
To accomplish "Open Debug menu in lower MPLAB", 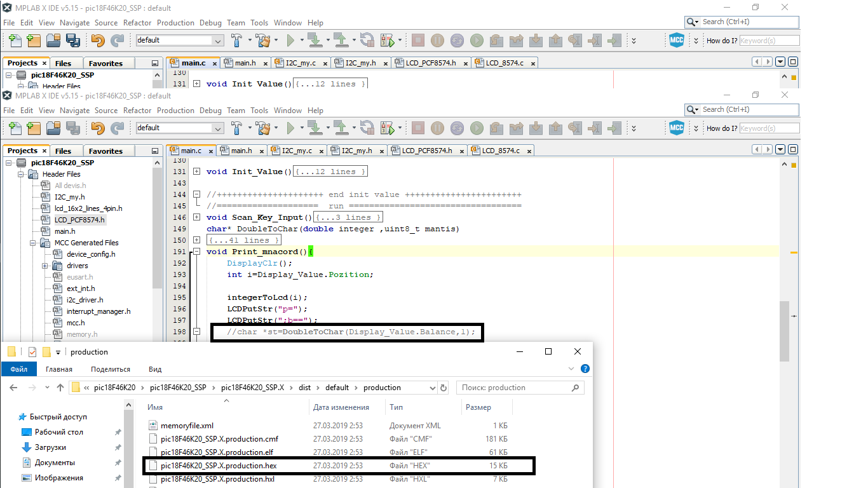I will 210,110.
